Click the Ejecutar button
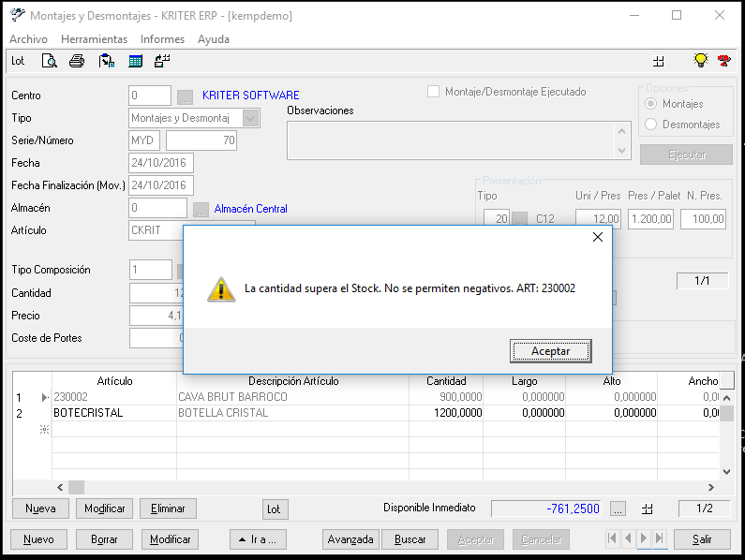The width and height of the screenshot is (745, 560). (x=686, y=155)
